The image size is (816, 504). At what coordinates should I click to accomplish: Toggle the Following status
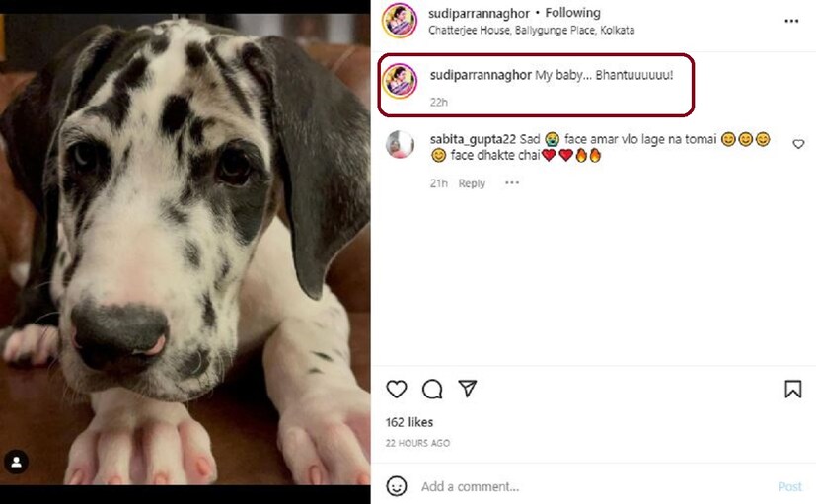click(572, 13)
